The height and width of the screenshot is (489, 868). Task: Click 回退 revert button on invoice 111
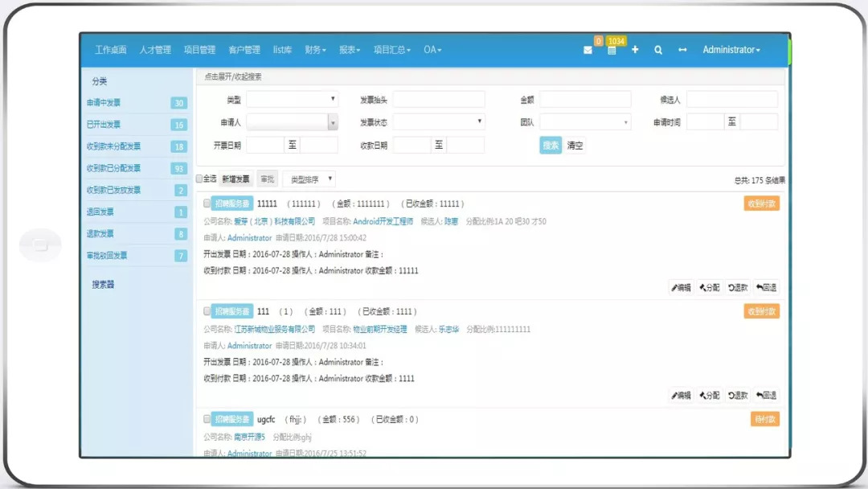coord(766,395)
